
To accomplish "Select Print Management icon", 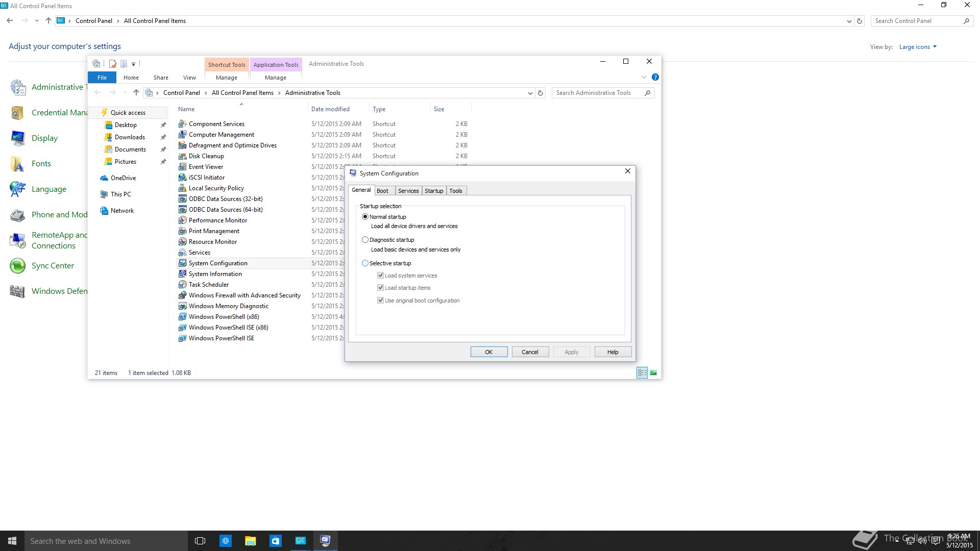I will point(182,231).
